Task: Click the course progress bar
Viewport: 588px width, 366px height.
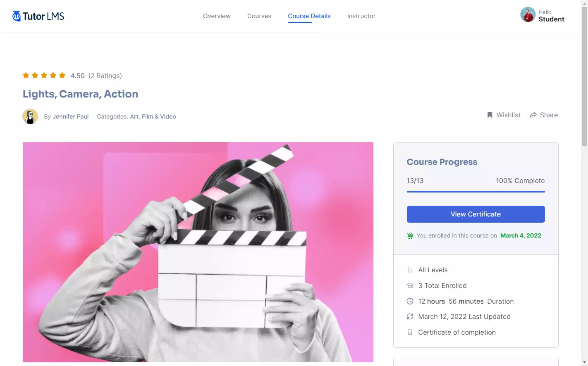Action: (x=476, y=192)
